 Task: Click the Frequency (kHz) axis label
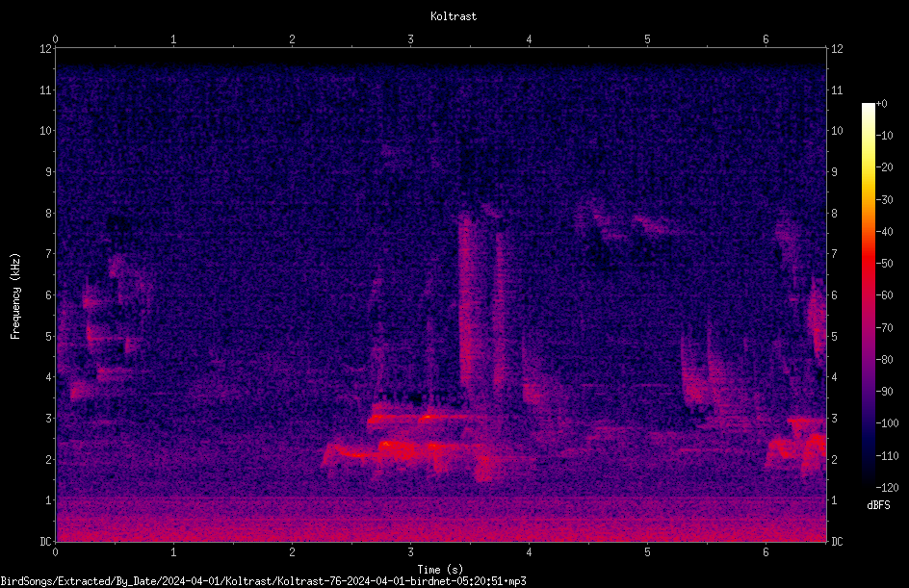click(15, 296)
